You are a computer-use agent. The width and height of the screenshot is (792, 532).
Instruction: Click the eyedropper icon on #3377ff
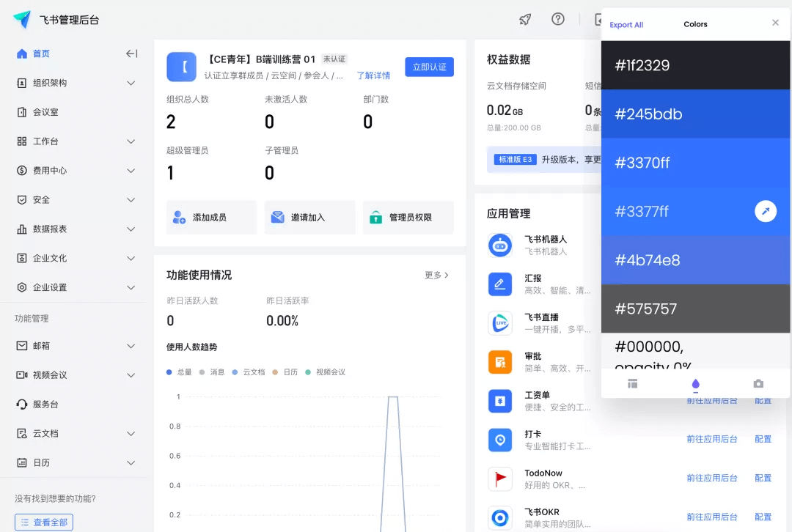coord(765,211)
